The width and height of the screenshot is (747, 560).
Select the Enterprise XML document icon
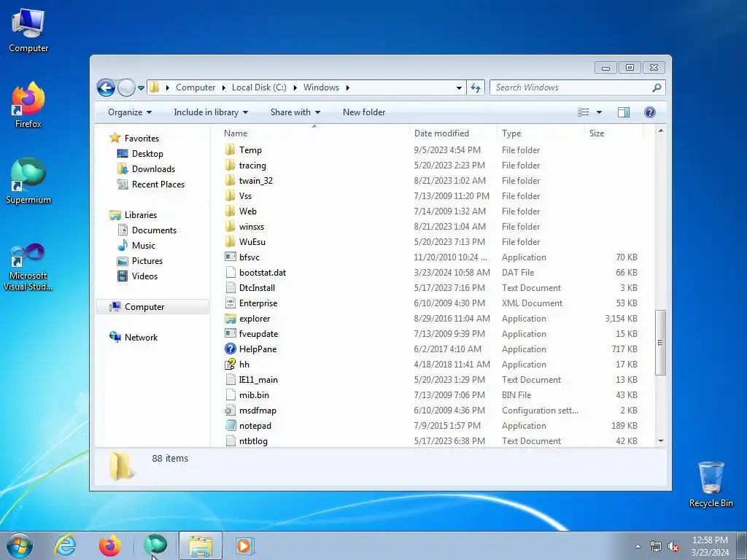click(x=230, y=303)
